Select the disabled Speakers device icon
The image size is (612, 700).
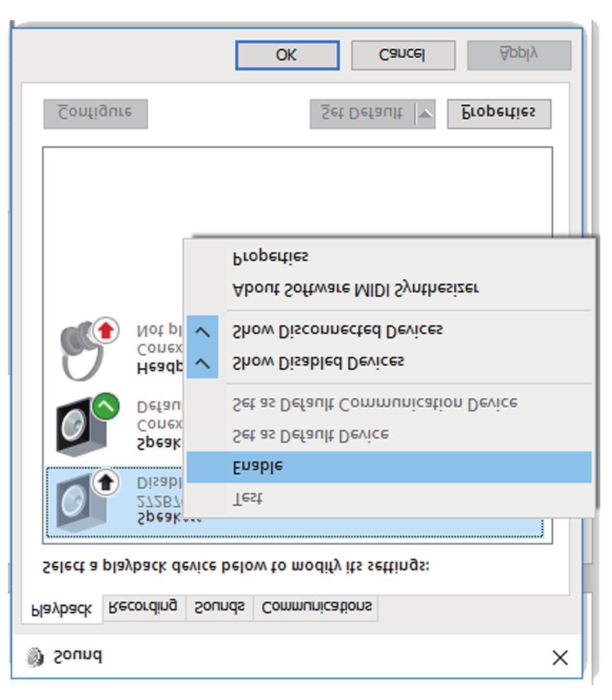[87, 501]
